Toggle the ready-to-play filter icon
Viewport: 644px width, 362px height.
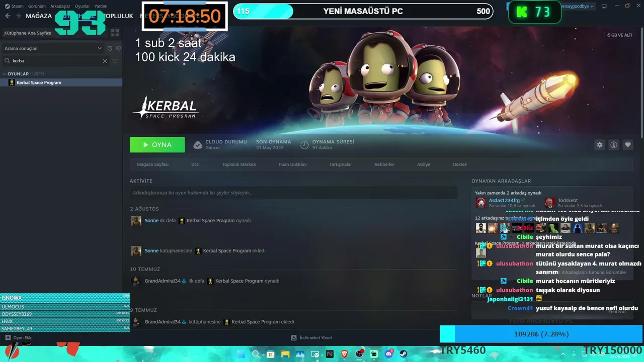(118, 48)
